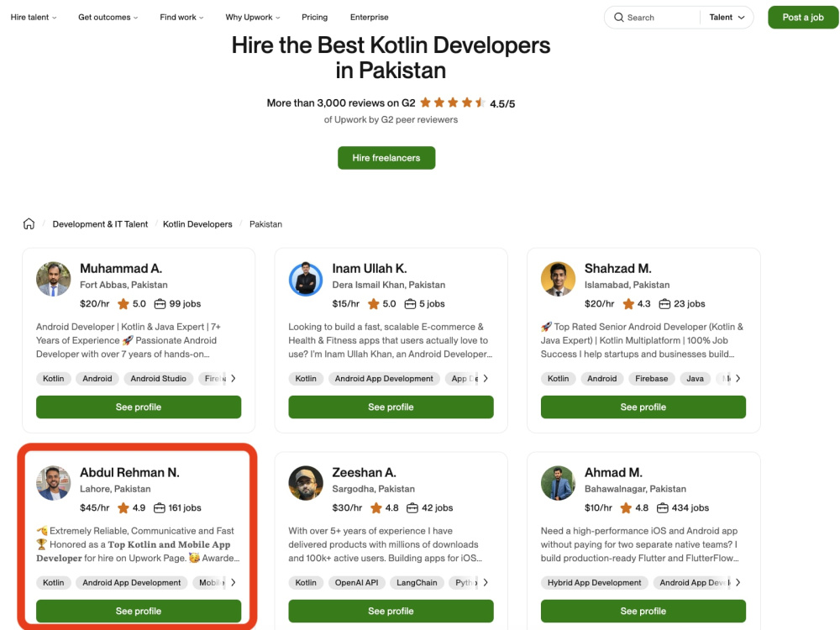Viewport: 840px width, 630px height.
Task: Click Shahzad M.'s star rating icon
Action: click(627, 304)
